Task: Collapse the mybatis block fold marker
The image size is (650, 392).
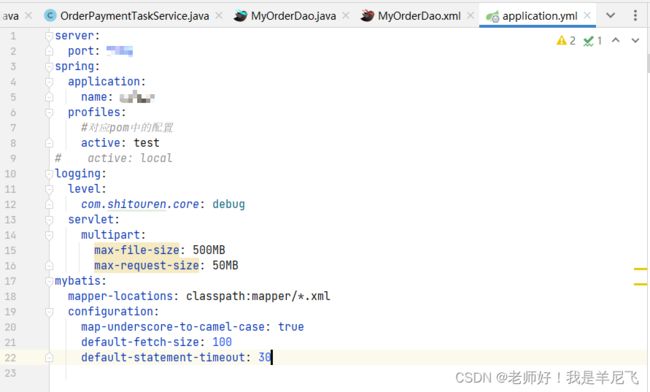Action: [x=49, y=281]
